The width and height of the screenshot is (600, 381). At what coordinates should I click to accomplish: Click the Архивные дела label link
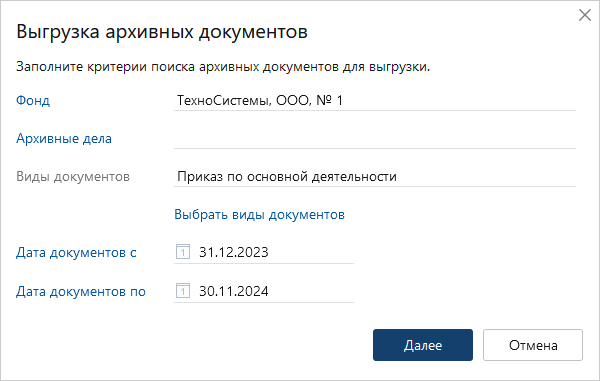[x=64, y=138]
